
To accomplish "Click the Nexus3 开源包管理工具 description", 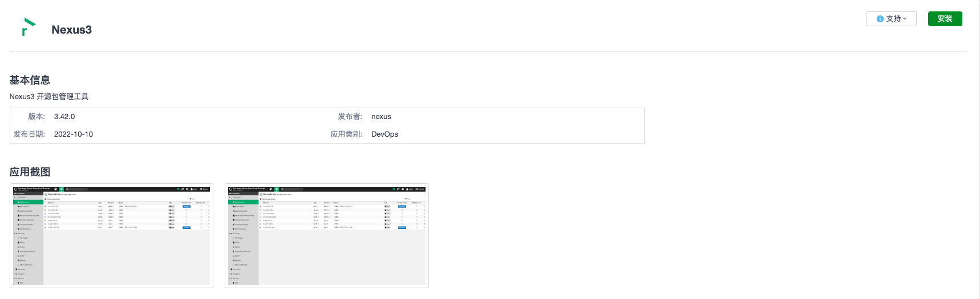I will coord(49,97).
